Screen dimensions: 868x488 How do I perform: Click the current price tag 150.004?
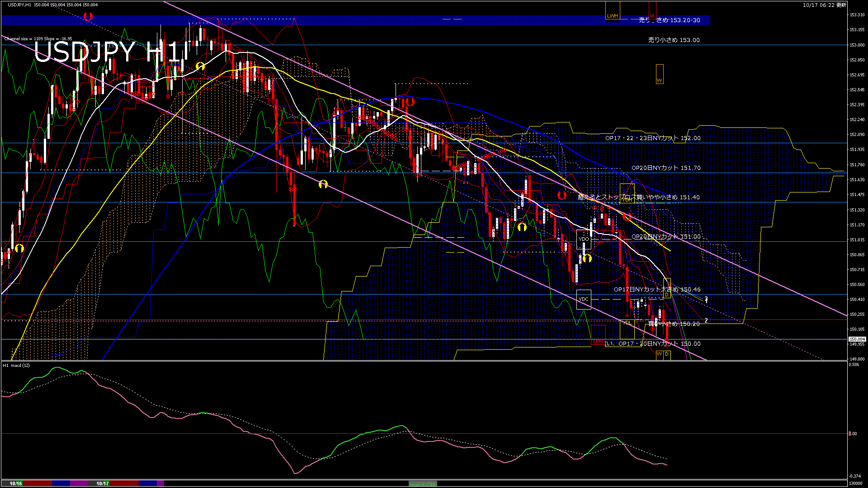point(857,339)
